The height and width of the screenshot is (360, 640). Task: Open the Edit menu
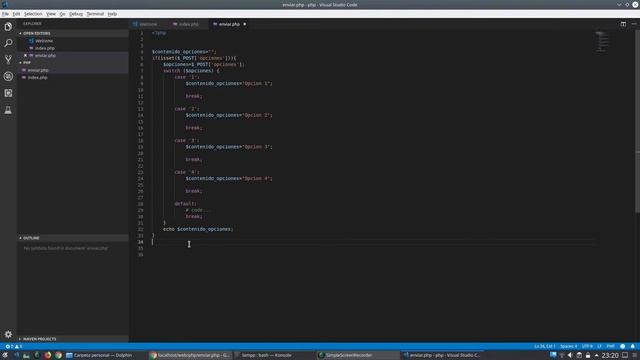tap(16, 14)
